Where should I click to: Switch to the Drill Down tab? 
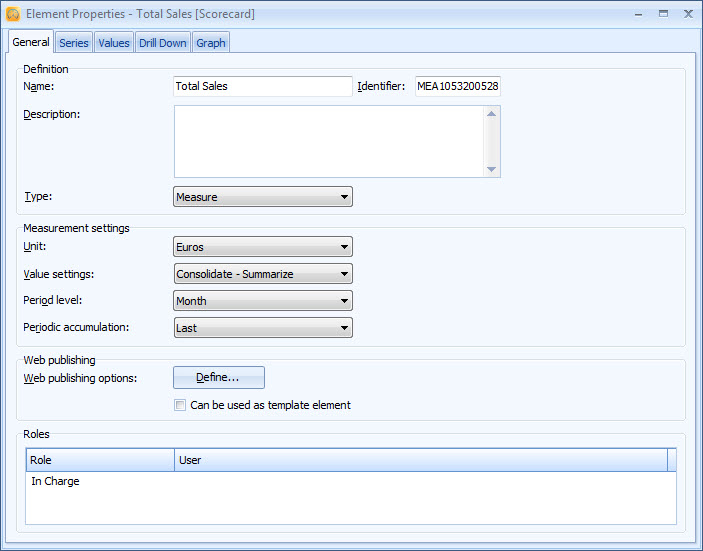(x=163, y=43)
